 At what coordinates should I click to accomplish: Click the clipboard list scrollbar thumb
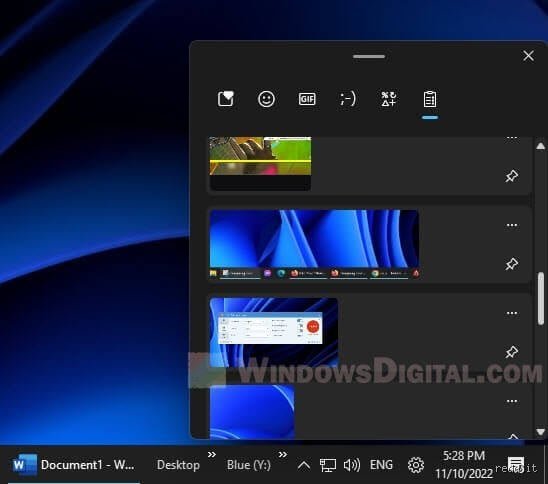[541, 299]
